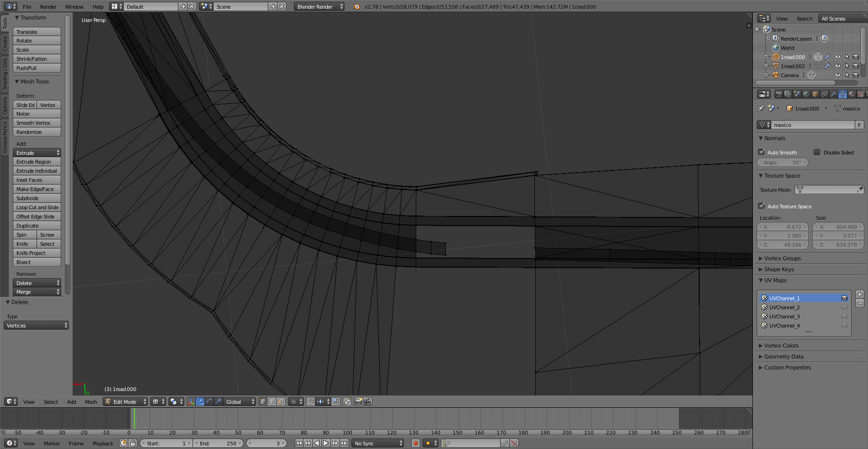This screenshot has height=449, width=868.
Task: Expand the Vertex Groups panel
Action: pyautogui.click(x=782, y=259)
